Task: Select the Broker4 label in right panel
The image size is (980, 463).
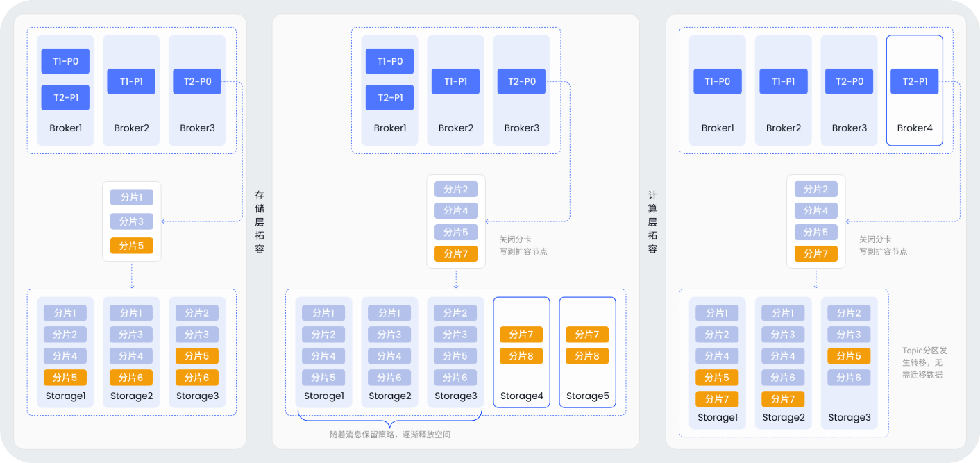Action: coord(914,128)
